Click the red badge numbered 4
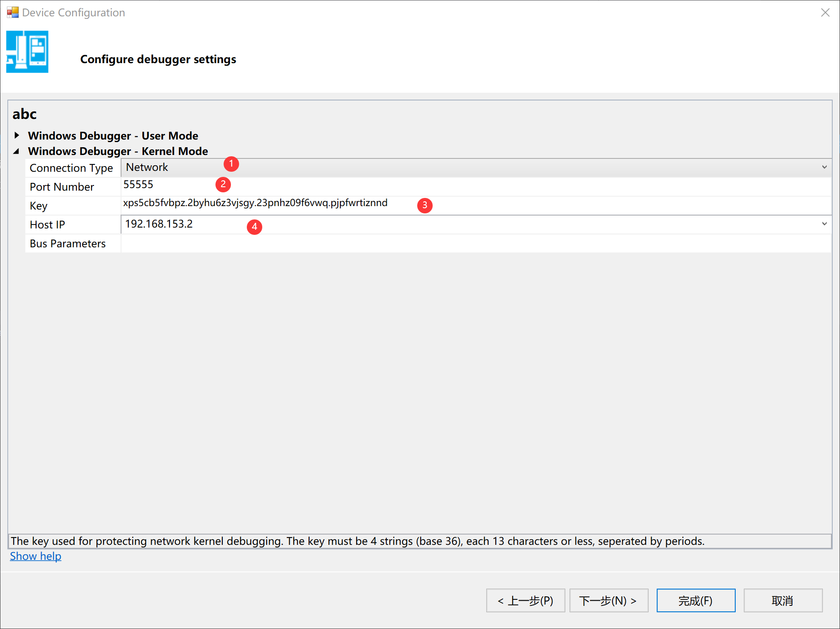 pos(254,226)
